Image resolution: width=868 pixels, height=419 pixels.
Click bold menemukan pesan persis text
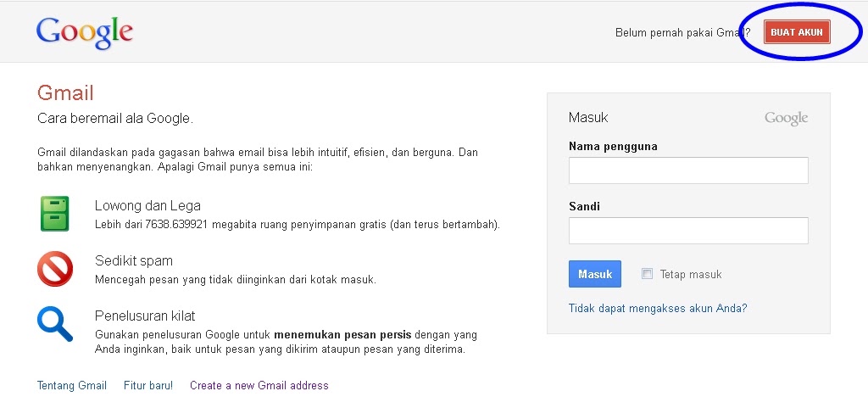click(342, 335)
